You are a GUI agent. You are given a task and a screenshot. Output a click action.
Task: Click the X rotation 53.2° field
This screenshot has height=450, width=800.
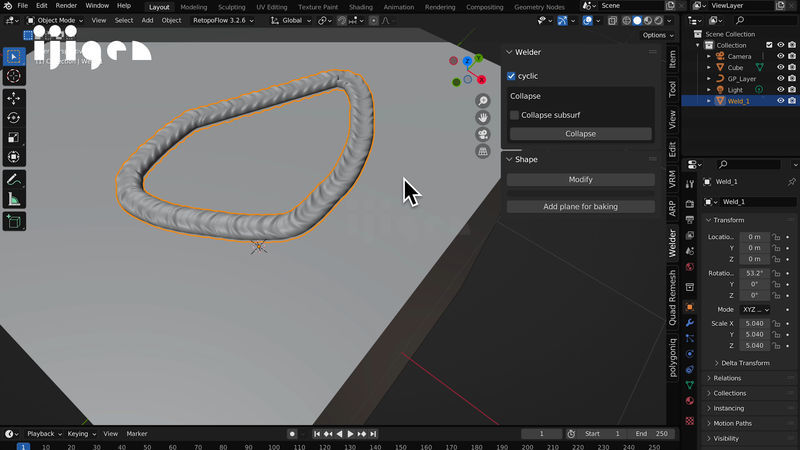[x=755, y=273]
